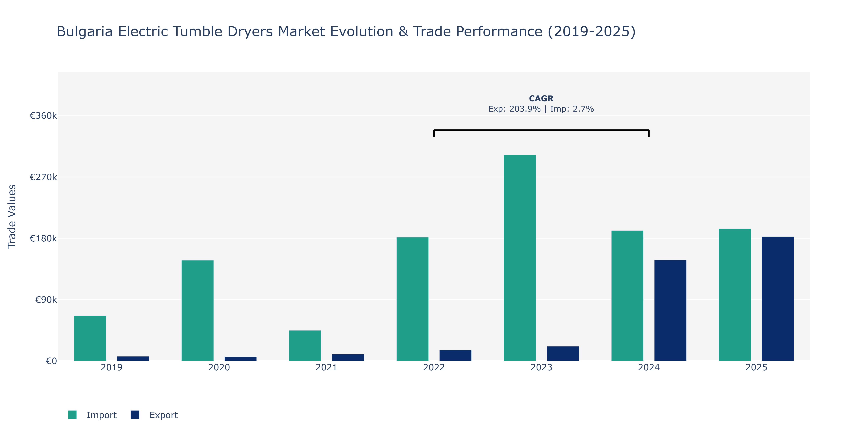Toggle the Import legend entry

click(92, 415)
